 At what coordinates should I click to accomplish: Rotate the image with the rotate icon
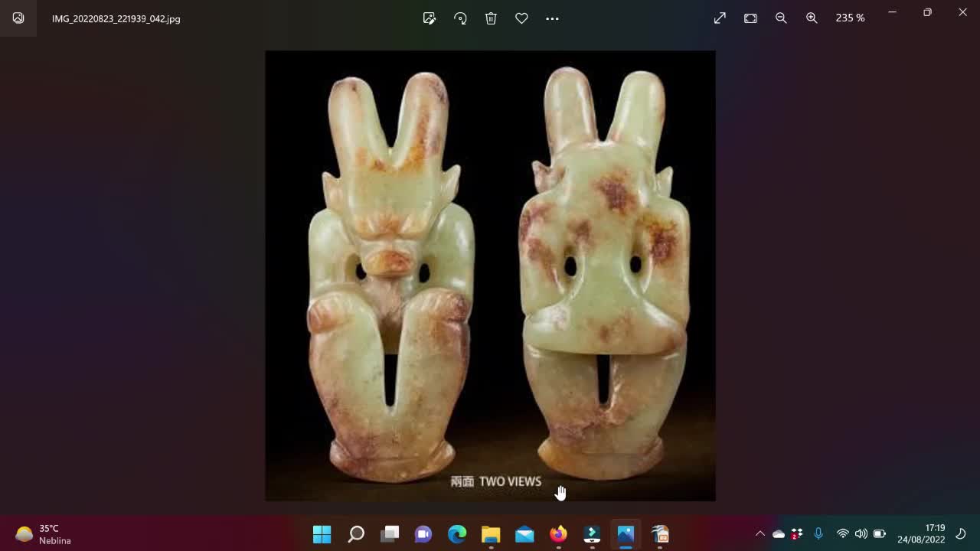tap(460, 18)
